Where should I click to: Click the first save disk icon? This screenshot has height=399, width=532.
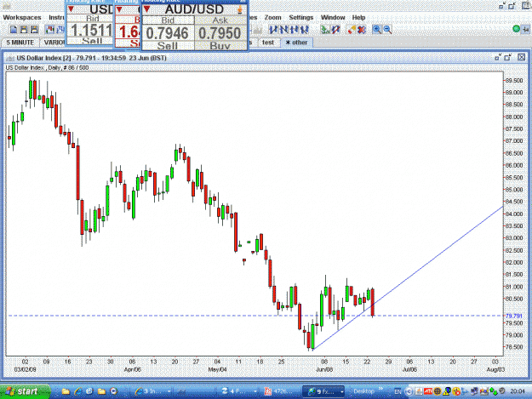[x=24, y=30]
